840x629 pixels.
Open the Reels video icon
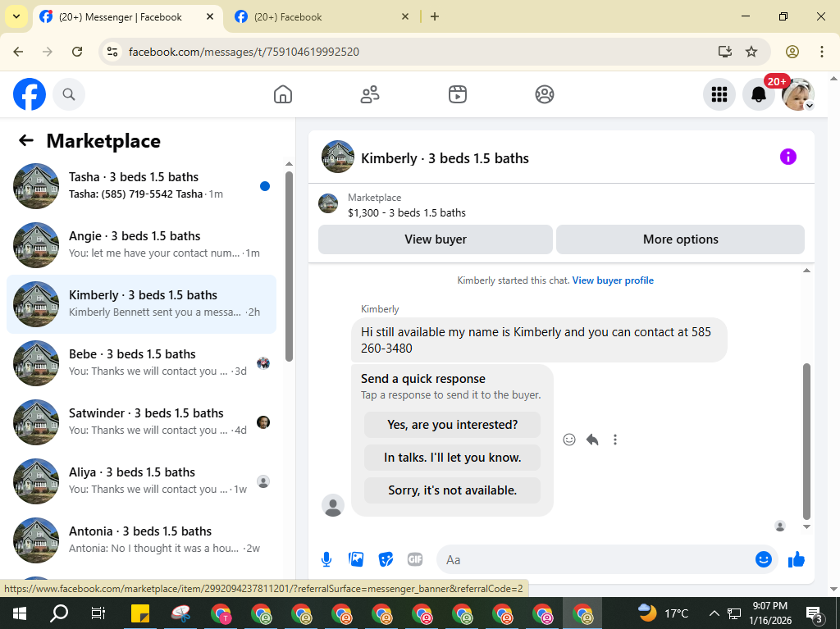[458, 94]
